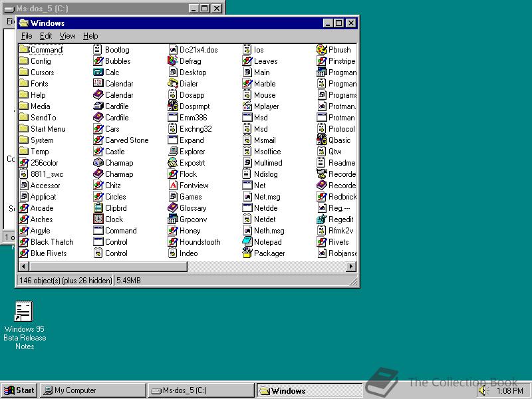Switch to My Computer taskbar button

tap(93, 390)
